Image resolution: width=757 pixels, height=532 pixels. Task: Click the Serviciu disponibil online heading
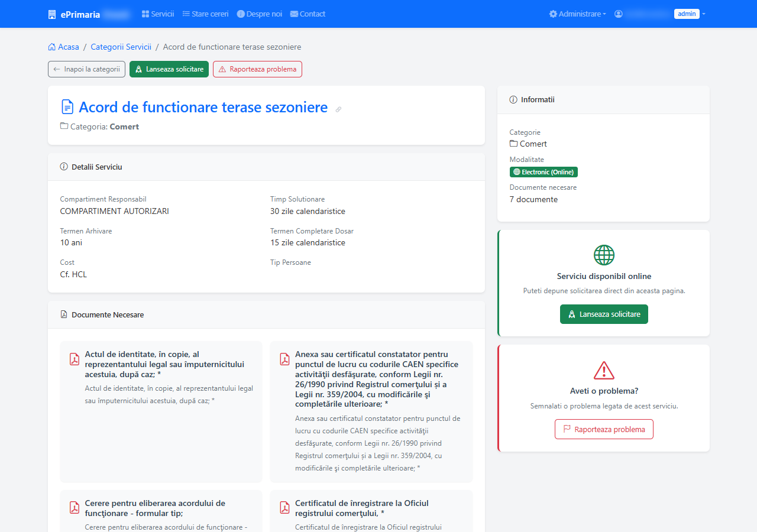[x=604, y=276]
